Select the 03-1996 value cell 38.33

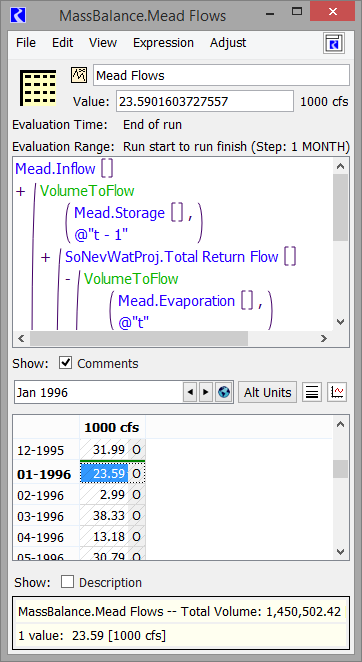tap(104, 516)
